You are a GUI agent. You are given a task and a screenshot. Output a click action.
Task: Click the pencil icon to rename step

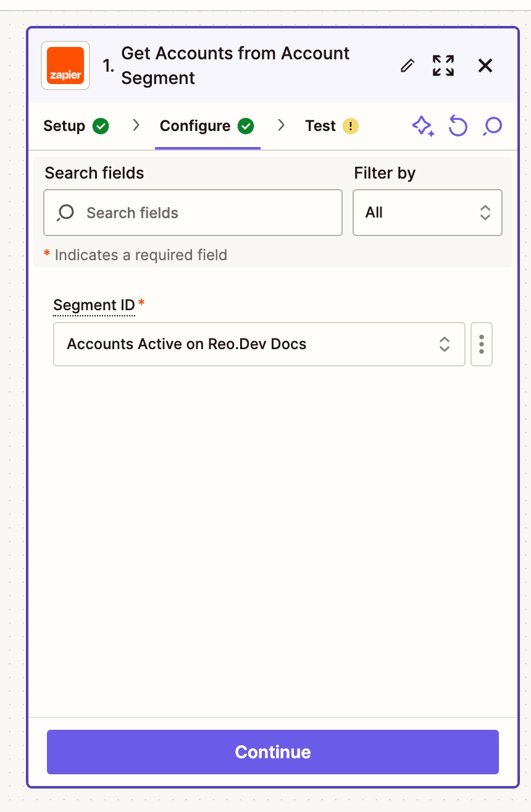[408, 66]
